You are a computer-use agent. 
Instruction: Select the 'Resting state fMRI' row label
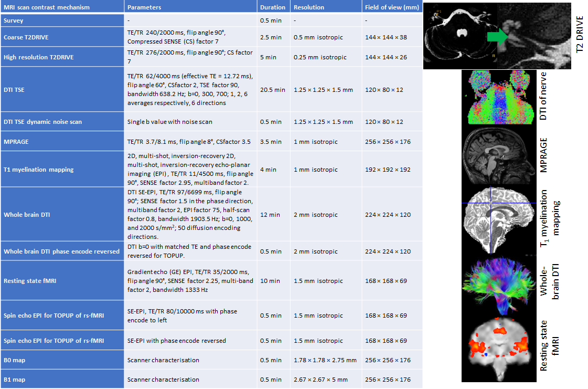(29, 281)
